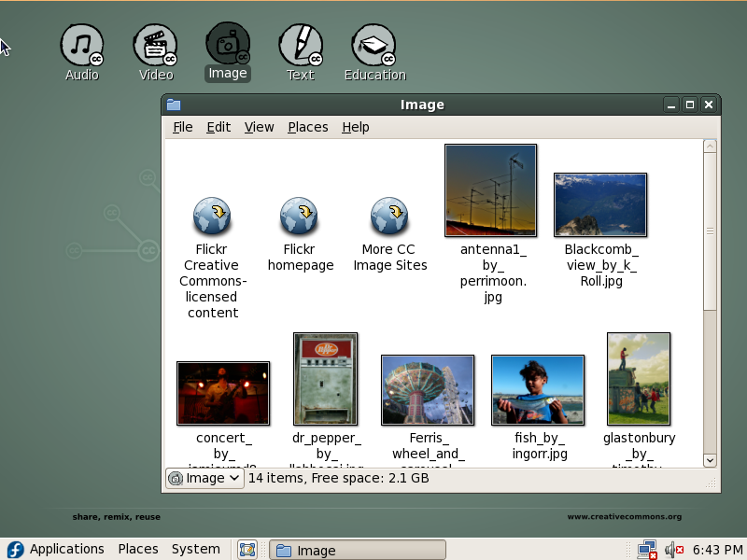Open the Flickr homepage globe icon
The width and height of the screenshot is (747, 560).
[299, 216]
